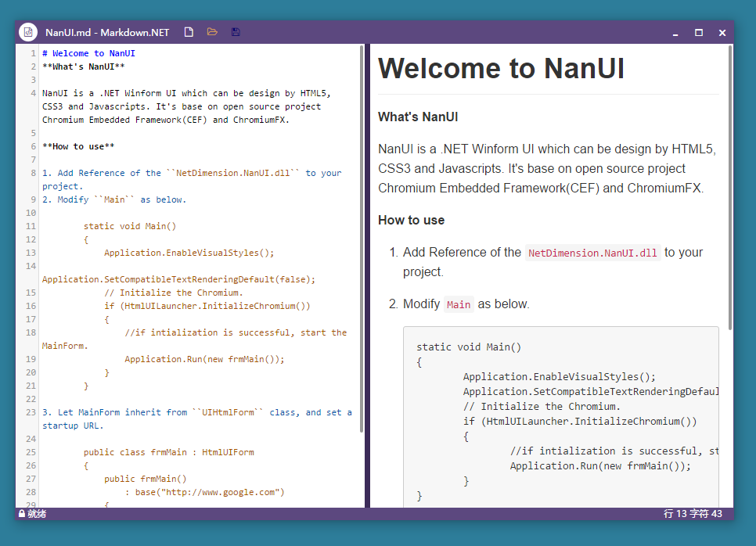Click the preview pane vertical scrollbar
756x546 pixels.
tap(730, 188)
